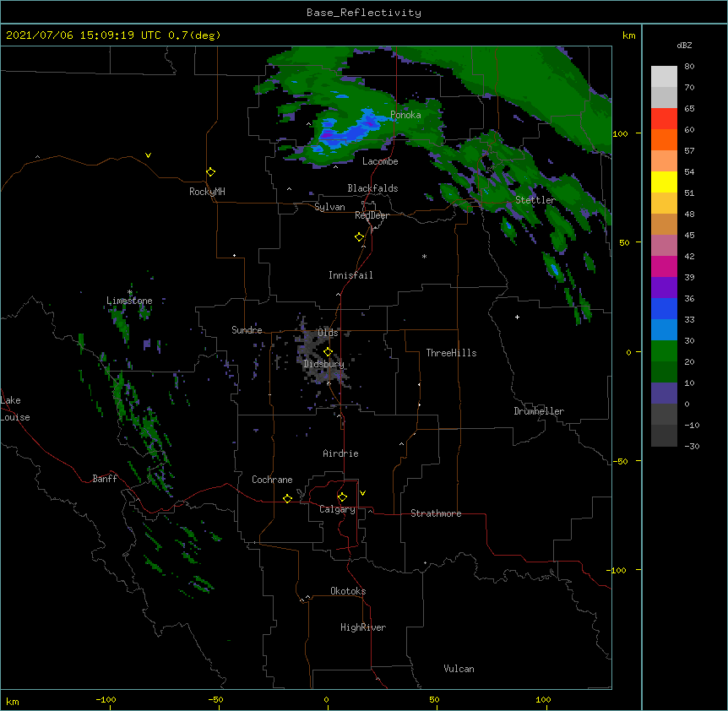Click the Lacombe city label
This screenshot has height=711, width=728.
click(380, 161)
